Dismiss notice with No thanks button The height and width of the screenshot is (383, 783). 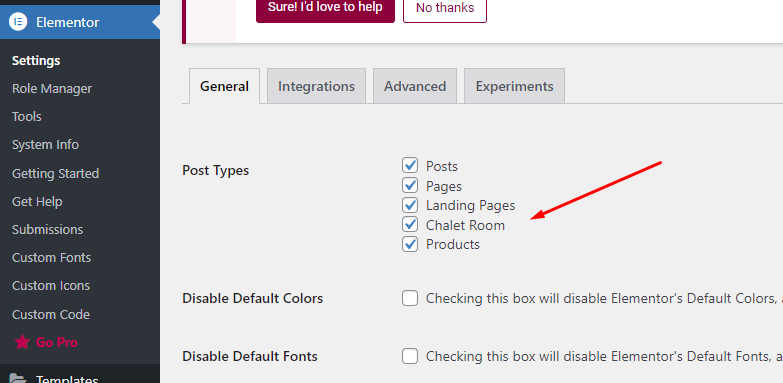point(445,7)
